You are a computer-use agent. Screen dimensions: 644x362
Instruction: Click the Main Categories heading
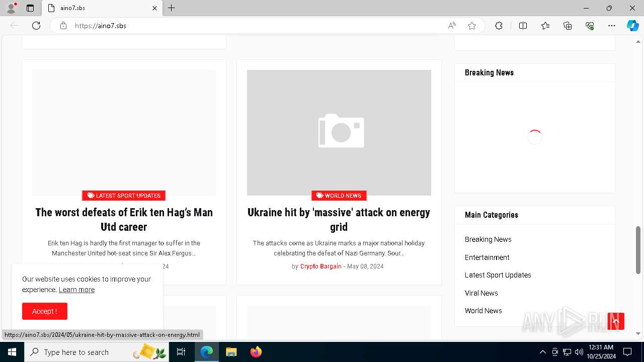pyautogui.click(x=492, y=215)
